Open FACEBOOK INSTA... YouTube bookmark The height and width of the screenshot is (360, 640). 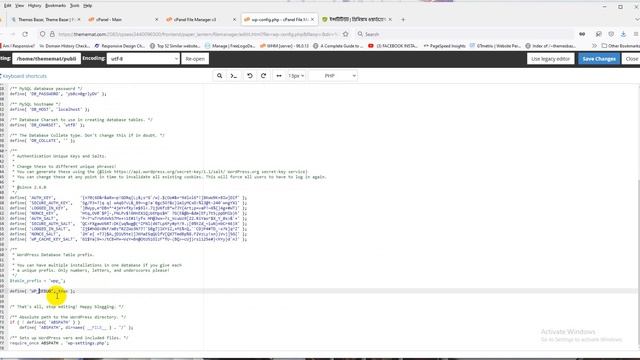(393, 46)
